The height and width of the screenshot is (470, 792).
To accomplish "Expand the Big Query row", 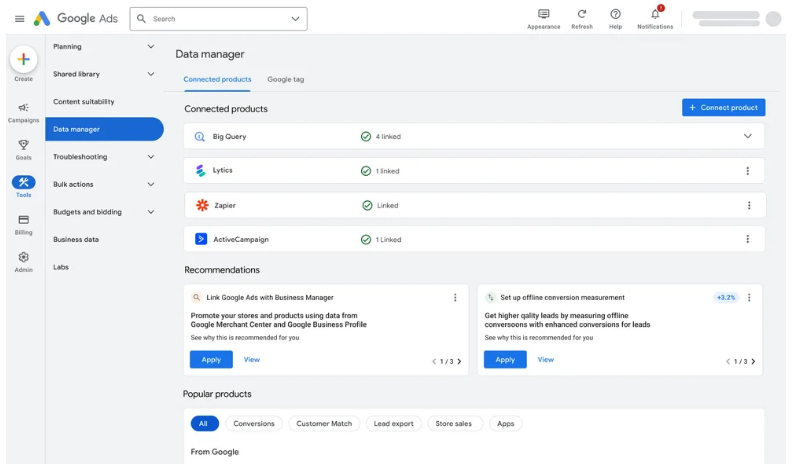I will point(747,136).
